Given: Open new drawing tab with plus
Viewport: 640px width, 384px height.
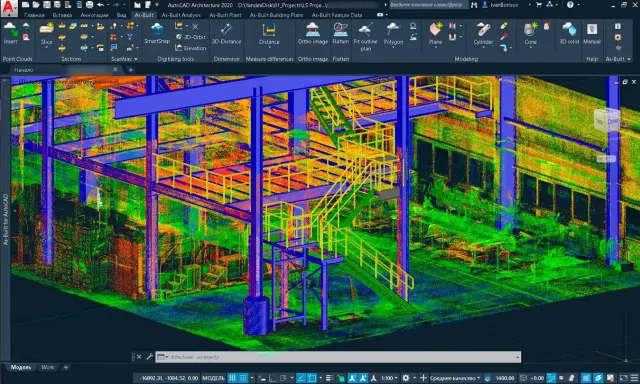Looking at the screenshot, I should 131,70.
